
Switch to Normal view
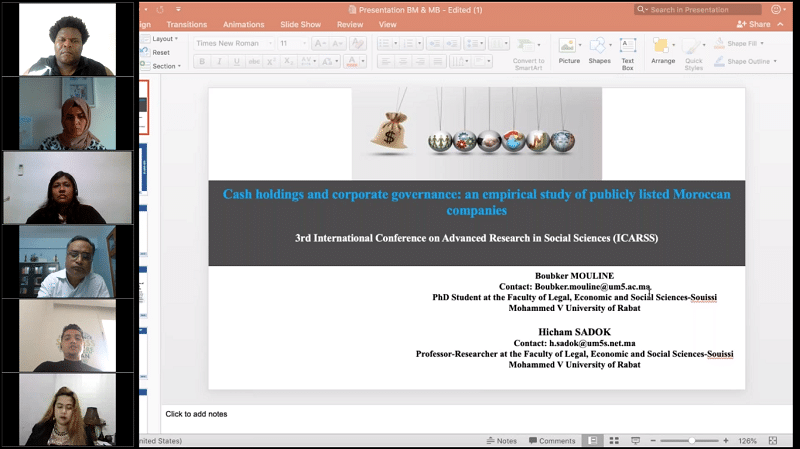click(x=593, y=440)
